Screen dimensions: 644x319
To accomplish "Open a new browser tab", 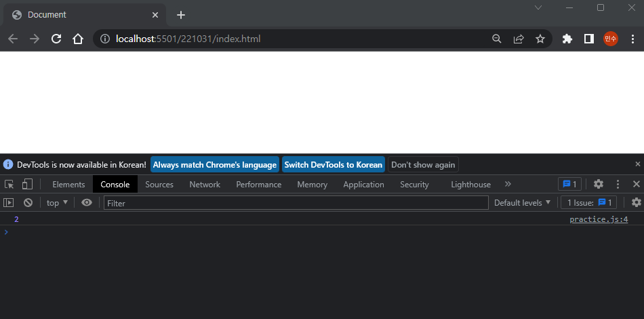I will (181, 15).
